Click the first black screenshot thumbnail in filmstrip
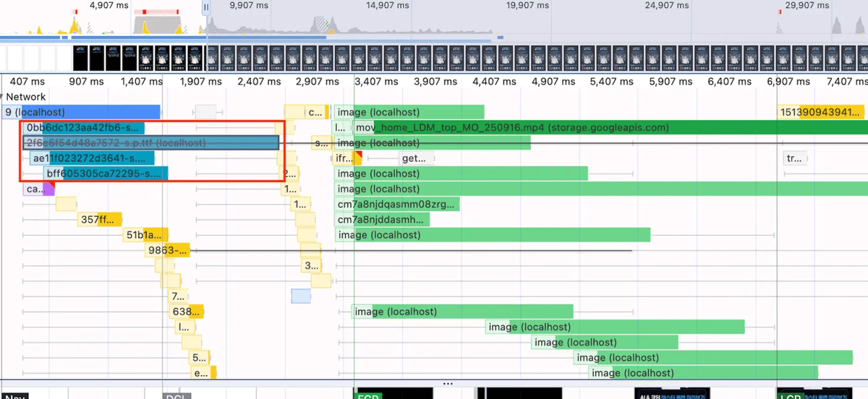Viewport: 868px width, 399px height. coord(80,58)
